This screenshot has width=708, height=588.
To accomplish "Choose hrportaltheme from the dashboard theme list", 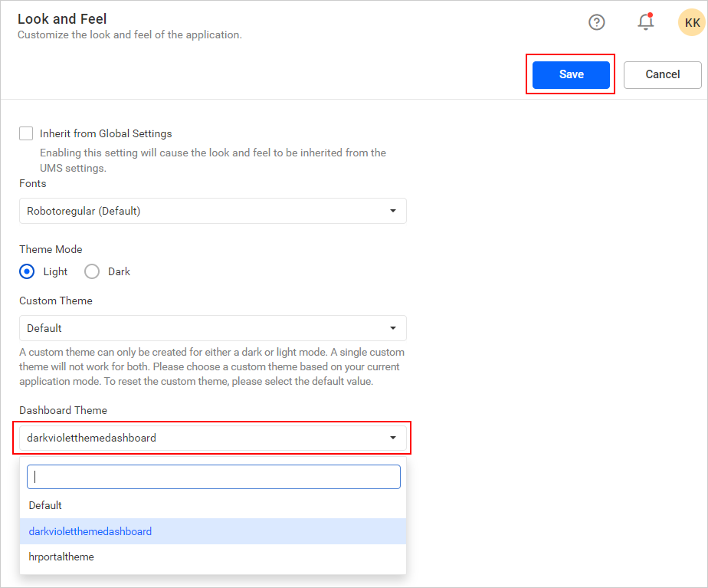I will [61, 557].
